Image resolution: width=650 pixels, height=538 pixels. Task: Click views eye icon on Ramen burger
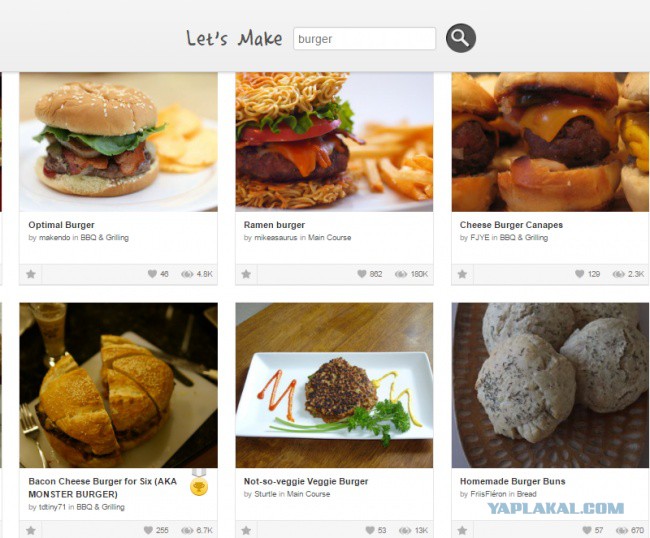point(400,274)
